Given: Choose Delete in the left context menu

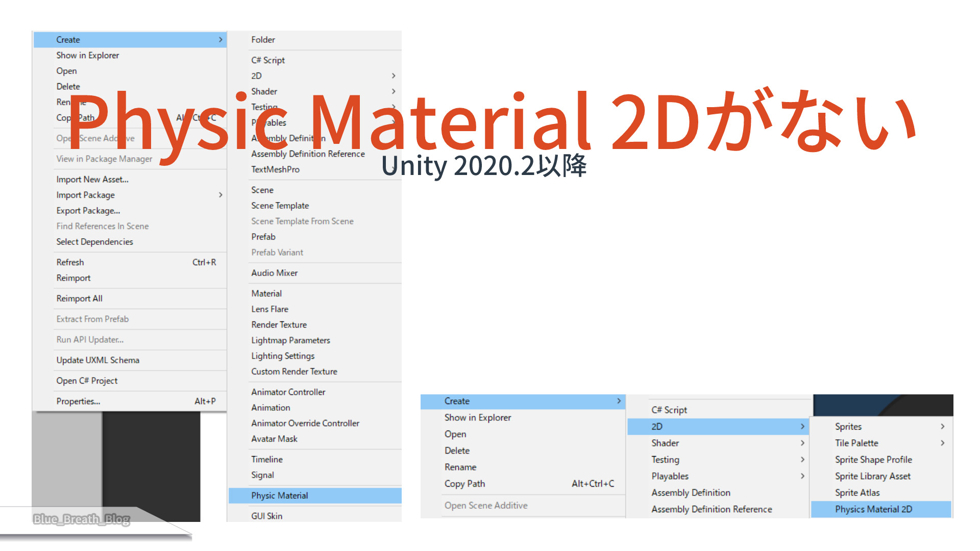Looking at the screenshot, I should [68, 87].
